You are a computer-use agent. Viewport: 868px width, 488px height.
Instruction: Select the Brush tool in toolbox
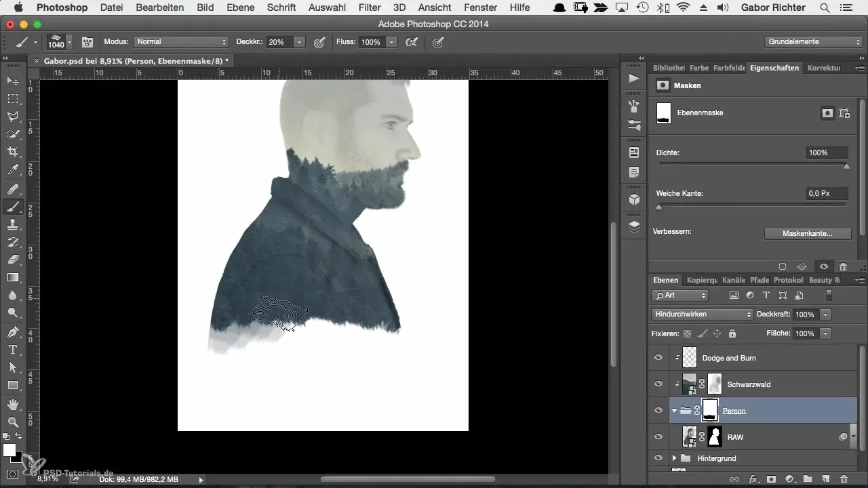(12, 207)
